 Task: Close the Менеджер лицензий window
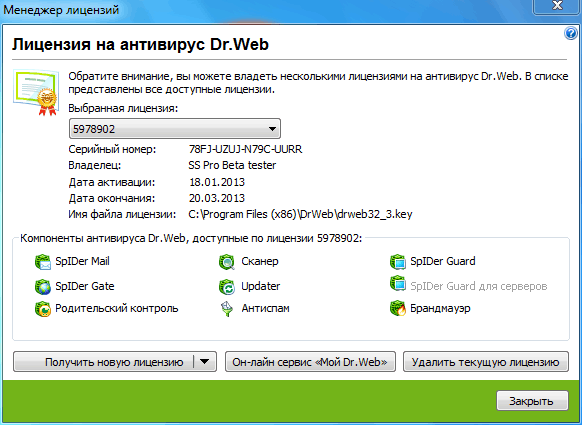557,6
